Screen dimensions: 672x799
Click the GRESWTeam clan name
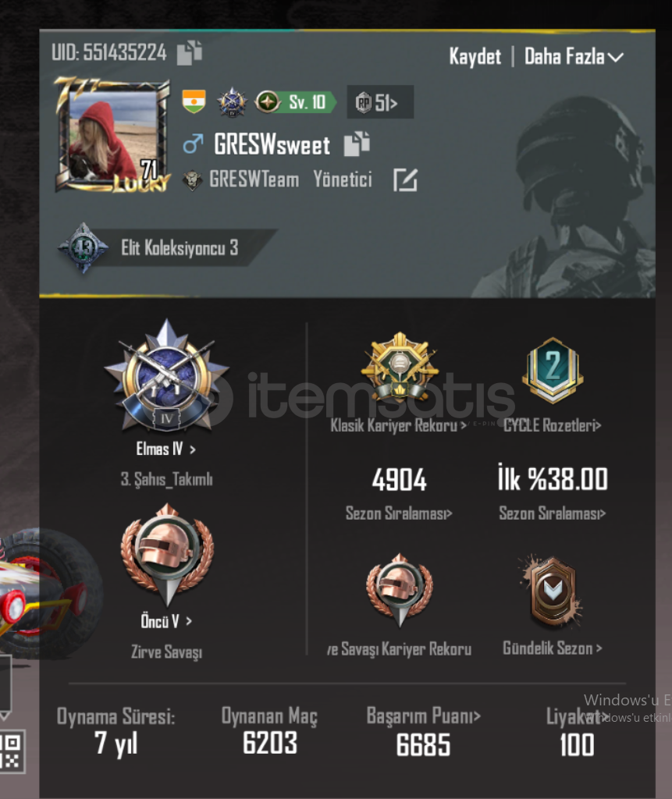(254, 180)
